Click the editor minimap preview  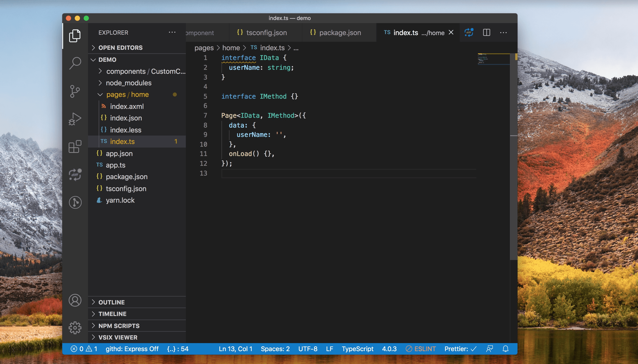pos(494,59)
